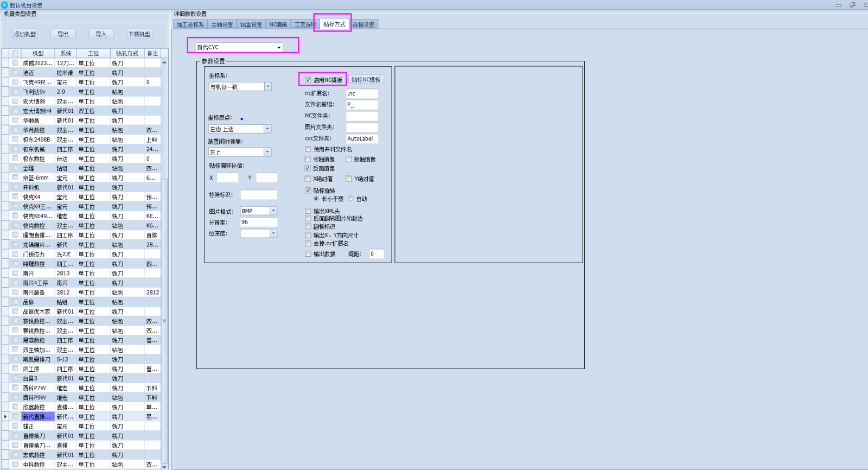Click the machine list vertical scrollbar thumb

click(164, 320)
